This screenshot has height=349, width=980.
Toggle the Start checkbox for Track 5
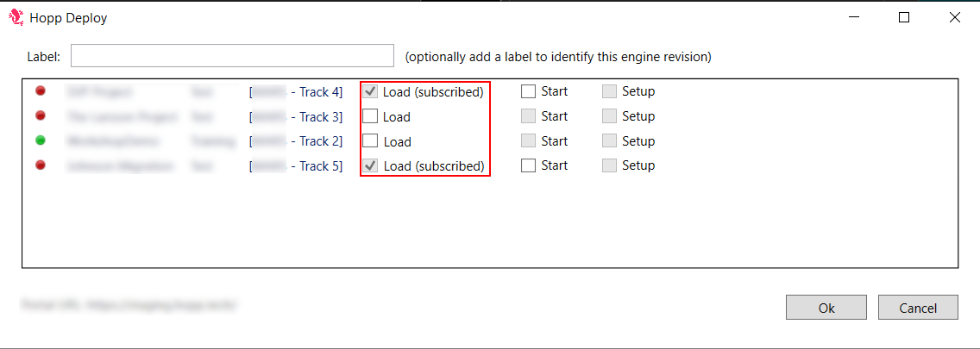click(x=529, y=165)
